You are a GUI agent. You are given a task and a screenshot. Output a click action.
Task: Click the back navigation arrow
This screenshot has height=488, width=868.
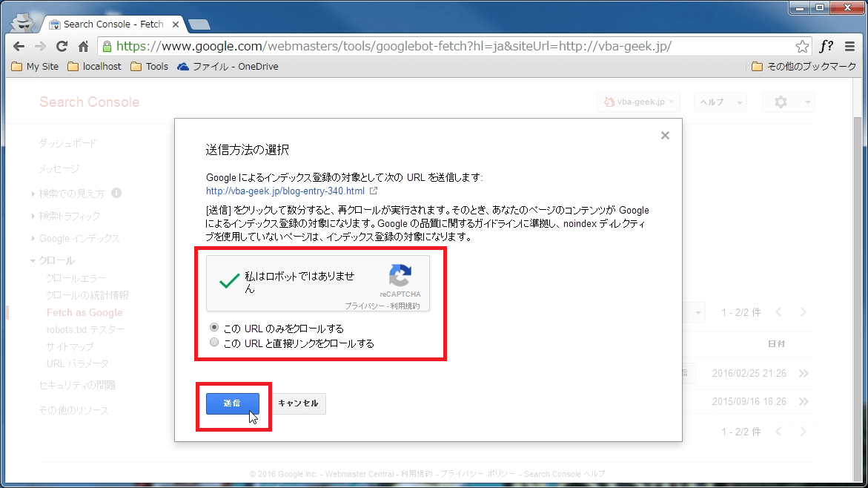point(19,45)
